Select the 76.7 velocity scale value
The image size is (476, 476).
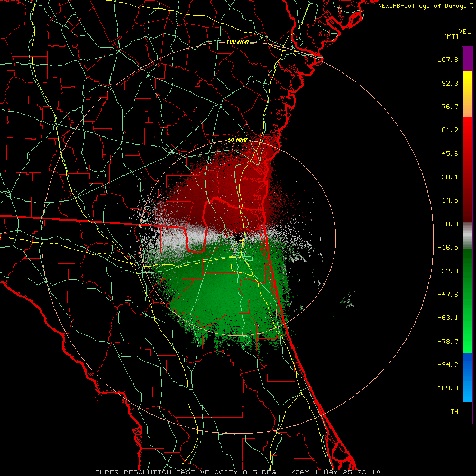point(450,106)
